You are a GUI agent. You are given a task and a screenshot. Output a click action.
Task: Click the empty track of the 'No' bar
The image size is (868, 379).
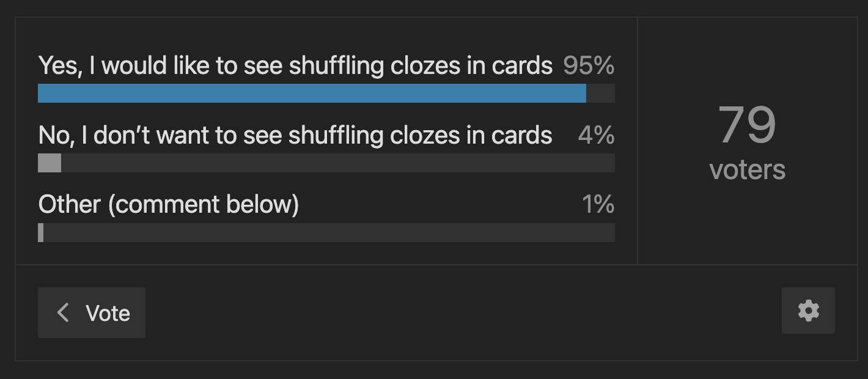338,163
